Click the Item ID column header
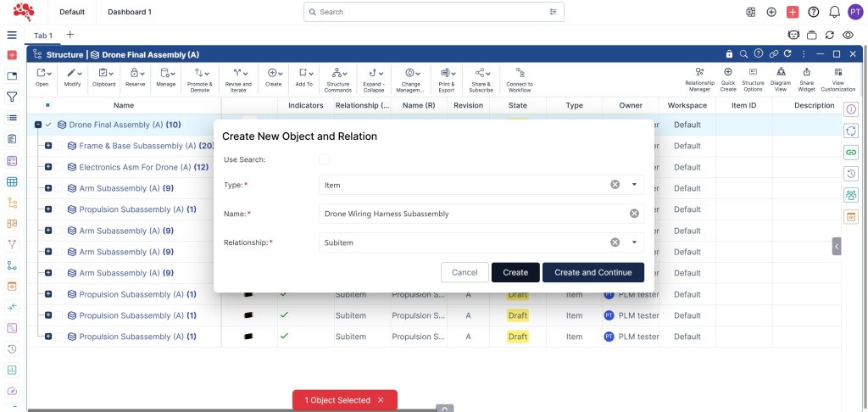 coord(744,105)
